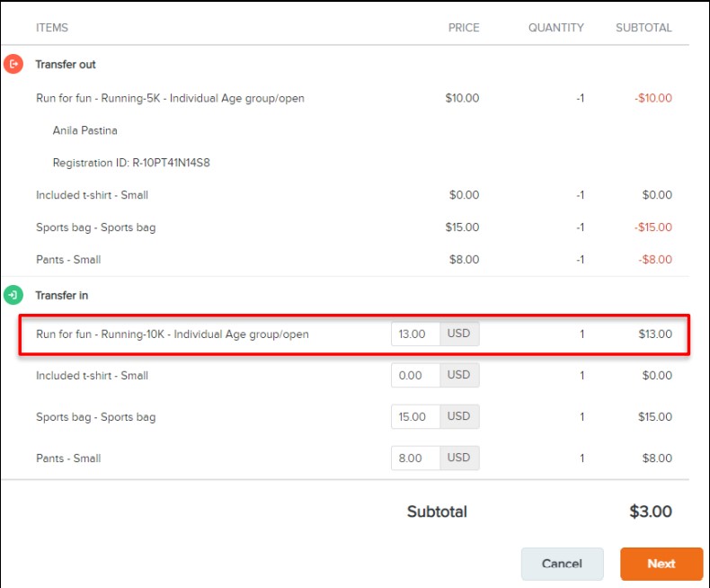Click the USD label beside the 8.00 price
710x588 pixels.
click(x=459, y=459)
